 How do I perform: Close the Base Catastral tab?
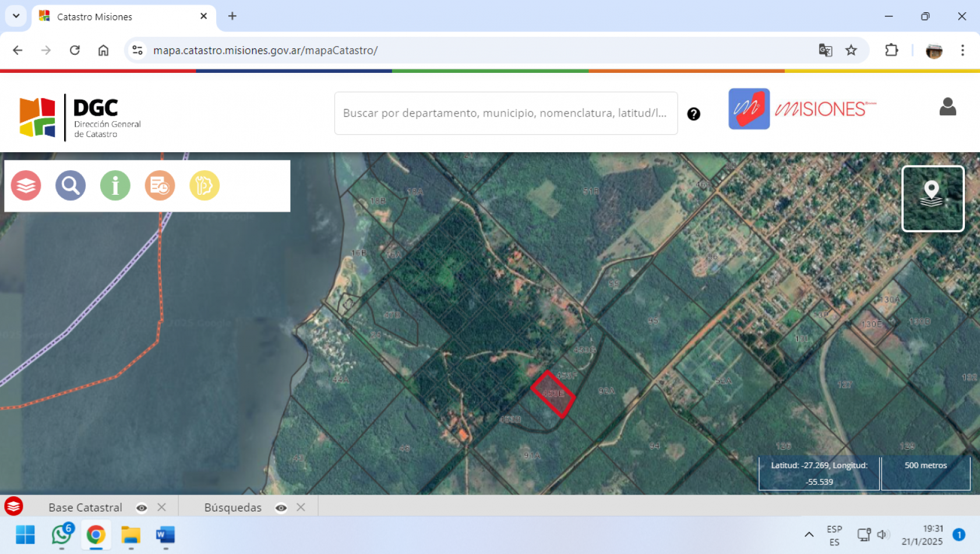click(x=162, y=507)
